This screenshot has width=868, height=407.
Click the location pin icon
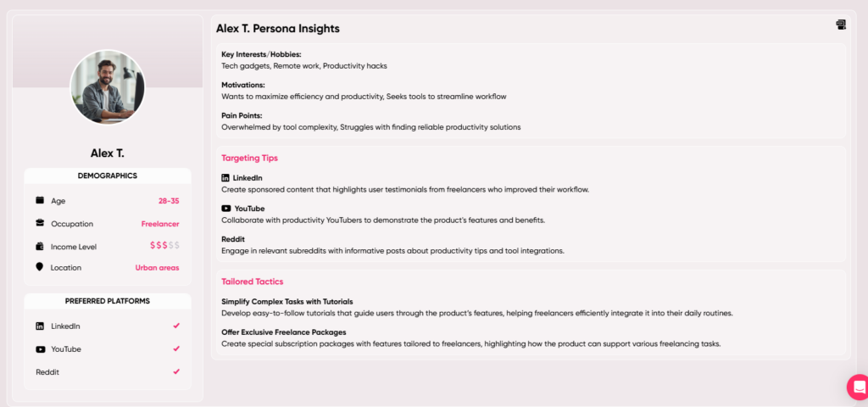[39, 267]
